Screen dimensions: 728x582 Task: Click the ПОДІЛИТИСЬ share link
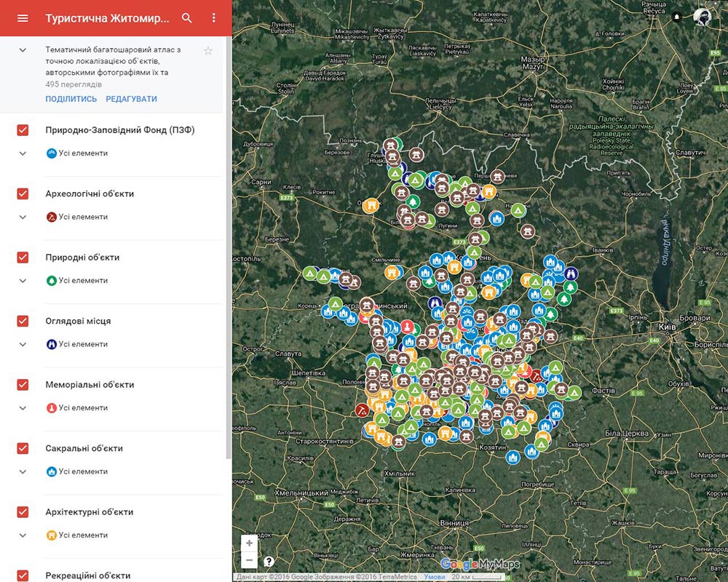click(71, 99)
